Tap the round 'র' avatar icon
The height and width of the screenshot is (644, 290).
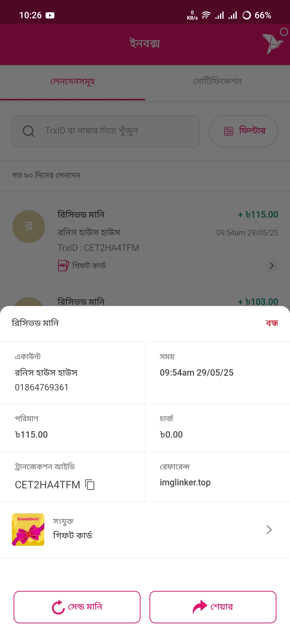29,226
